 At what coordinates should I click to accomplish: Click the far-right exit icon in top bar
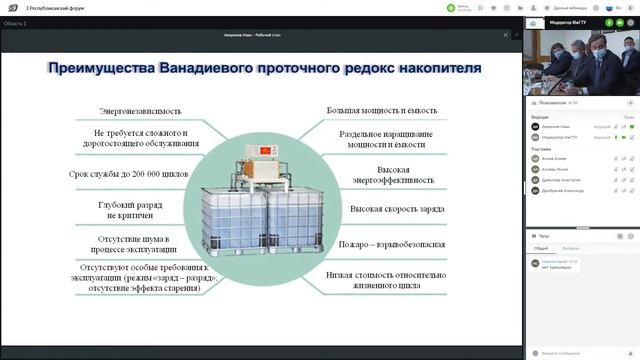pyautogui.click(x=631, y=8)
